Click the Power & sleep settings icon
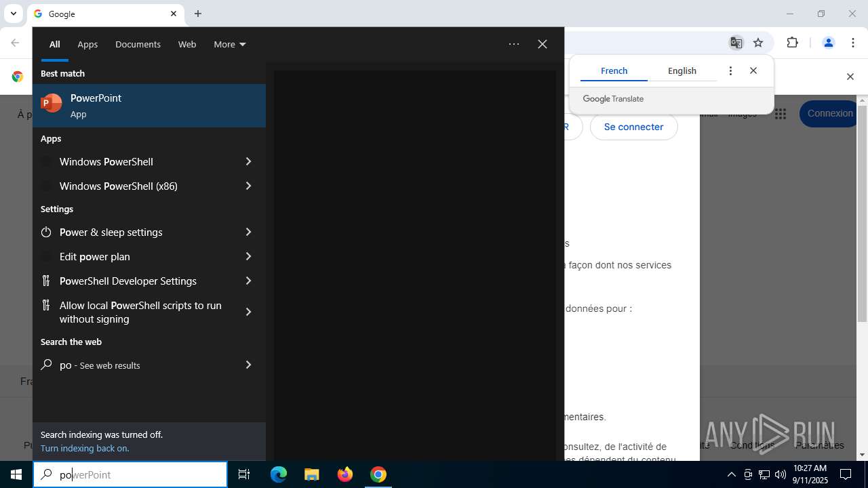The height and width of the screenshot is (488, 868). click(x=46, y=232)
